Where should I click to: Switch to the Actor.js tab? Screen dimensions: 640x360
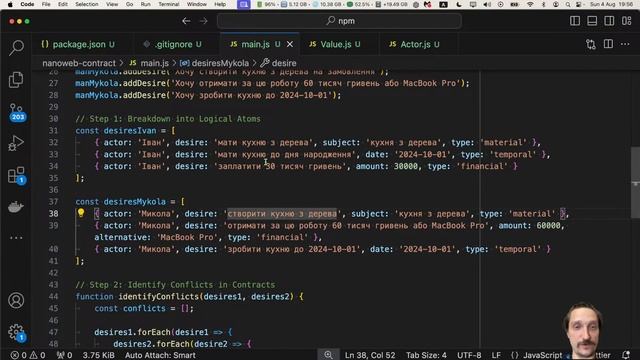pos(415,44)
